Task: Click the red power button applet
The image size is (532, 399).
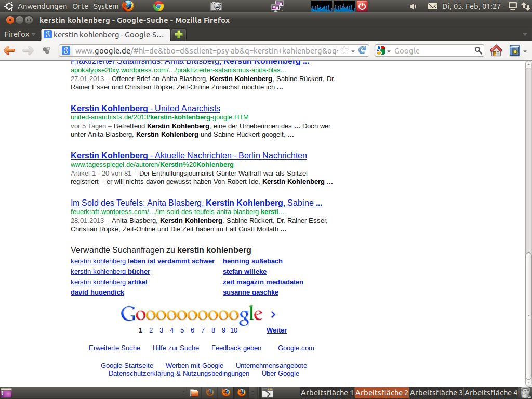Action: pos(362,6)
